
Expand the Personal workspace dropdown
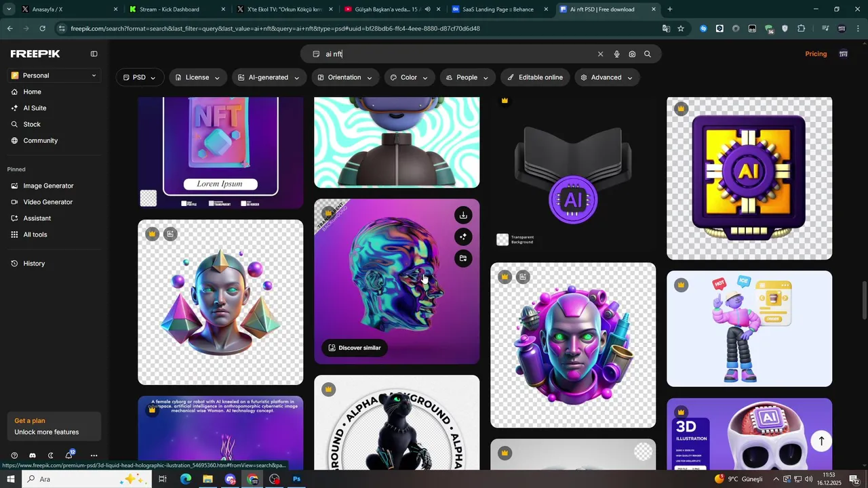(54, 75)
